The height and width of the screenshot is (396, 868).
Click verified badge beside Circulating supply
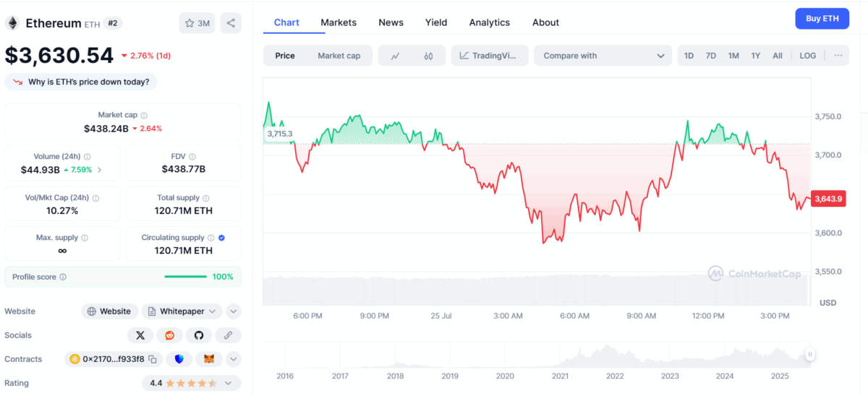pyautogui.click(x=222, y=238)
